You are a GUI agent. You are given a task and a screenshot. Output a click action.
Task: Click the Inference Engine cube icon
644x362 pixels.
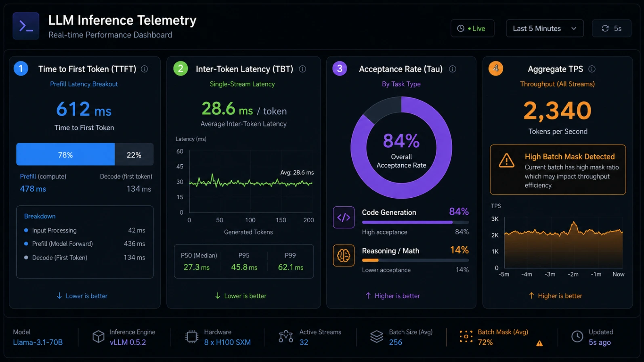[x=98, y=337]
